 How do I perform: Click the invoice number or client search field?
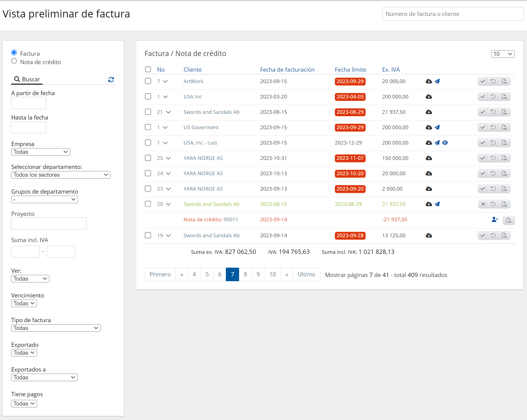tap(453, 14)
